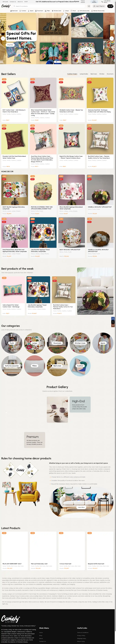Click the X social icon on side

coord(113,322)
